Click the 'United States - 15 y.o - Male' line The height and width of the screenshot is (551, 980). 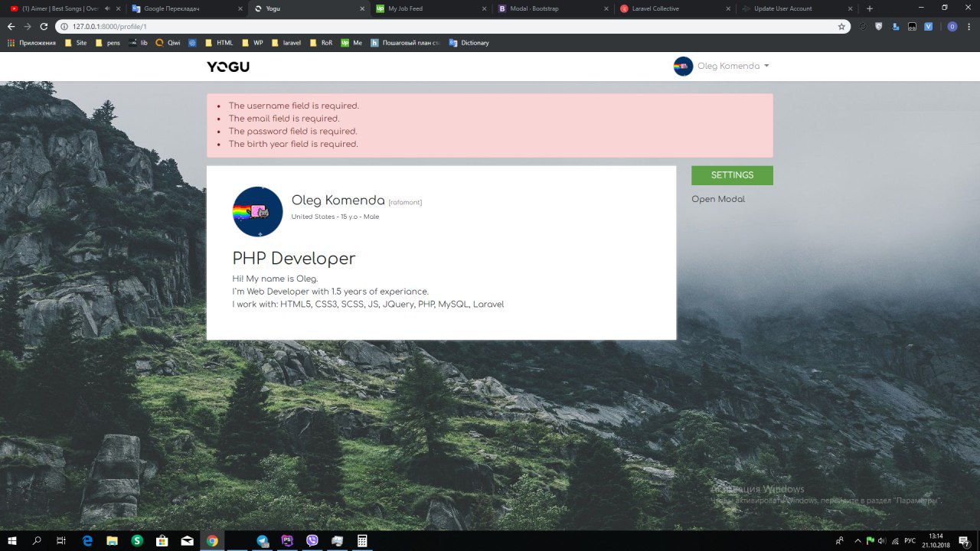click(335, 217)
